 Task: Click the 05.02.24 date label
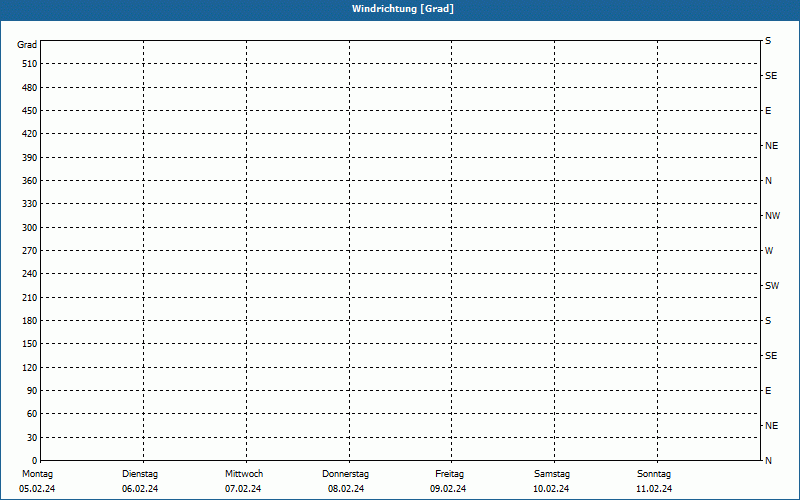click(37, 489)
